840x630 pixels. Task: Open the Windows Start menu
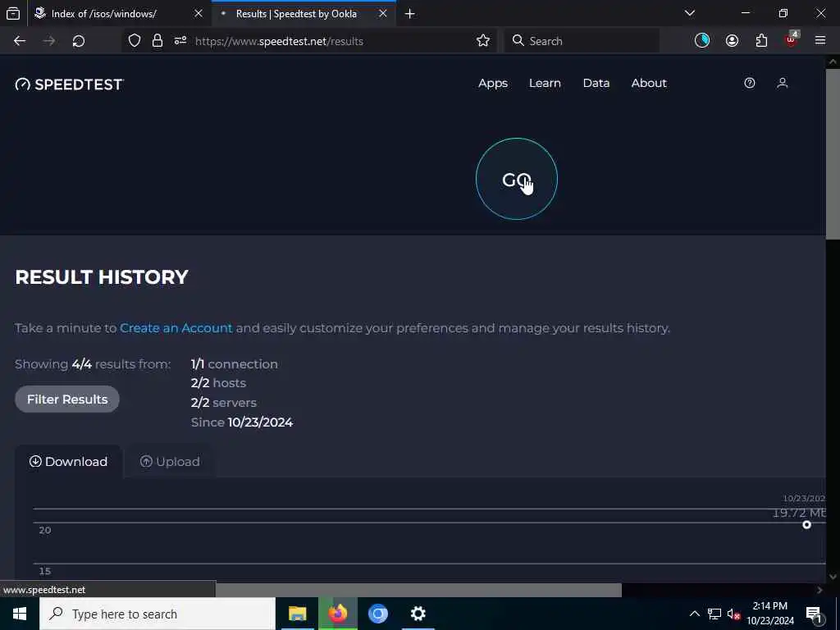pyautogui.click(x=20, y=614)
